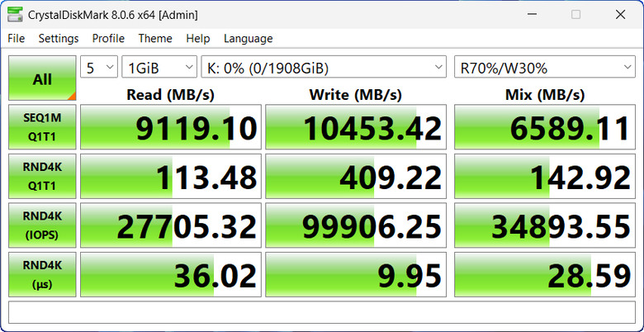Open the Profile menu
The width and height of the screenshot is (644, 332).
[x=108, y=39]
